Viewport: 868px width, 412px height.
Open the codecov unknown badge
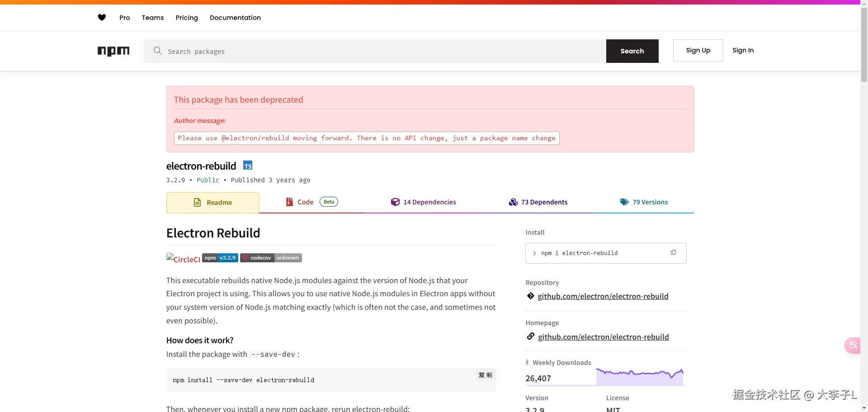[x=271, y=258]
